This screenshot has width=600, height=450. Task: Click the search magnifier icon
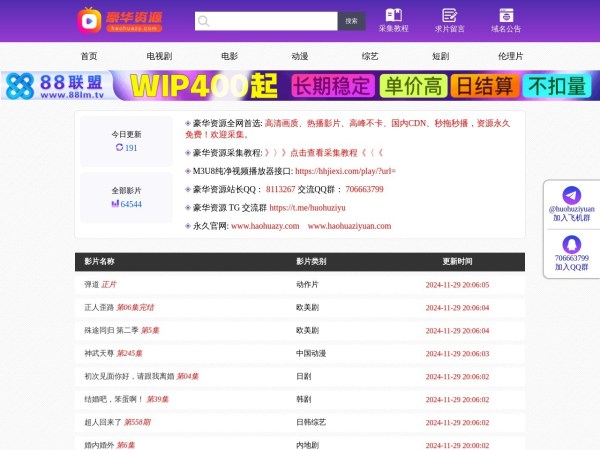pos(203,21)
